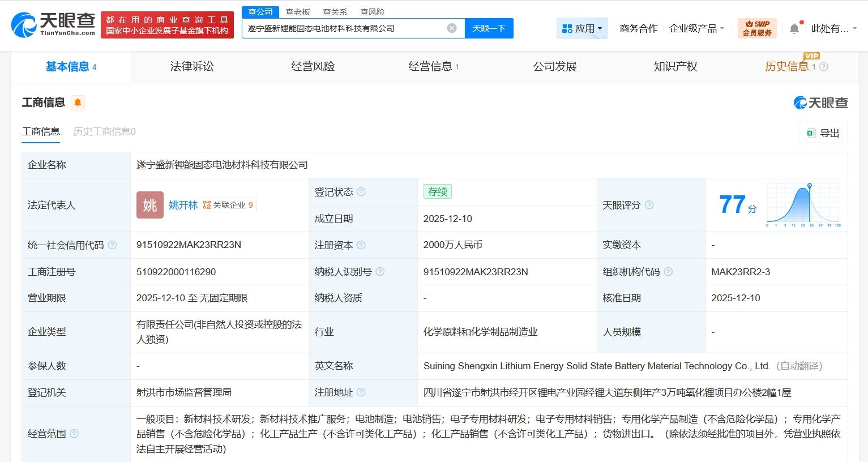
Task: Open legal representative 姚开林 link
Action: click(183, 205)
